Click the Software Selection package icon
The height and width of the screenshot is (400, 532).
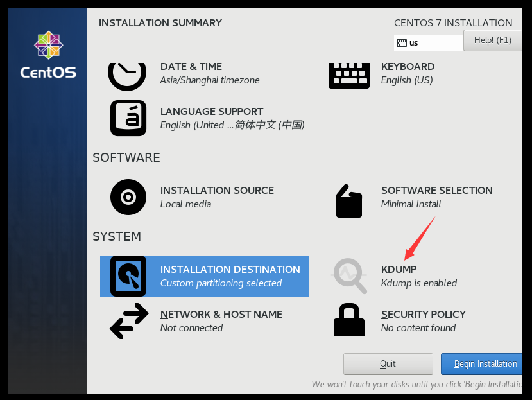tap(349, 201)
